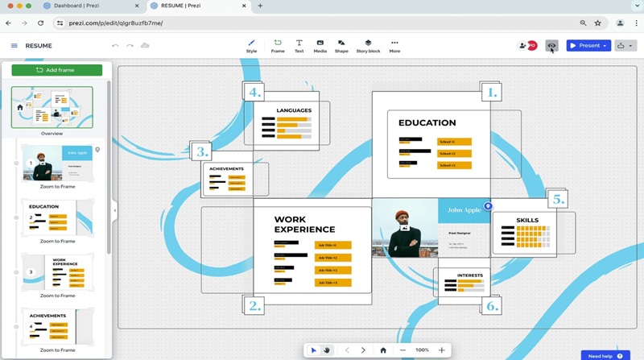The height and width of the screenshot is (360, 644).
Task: Select the Shape tool
Action: (341, 46)
